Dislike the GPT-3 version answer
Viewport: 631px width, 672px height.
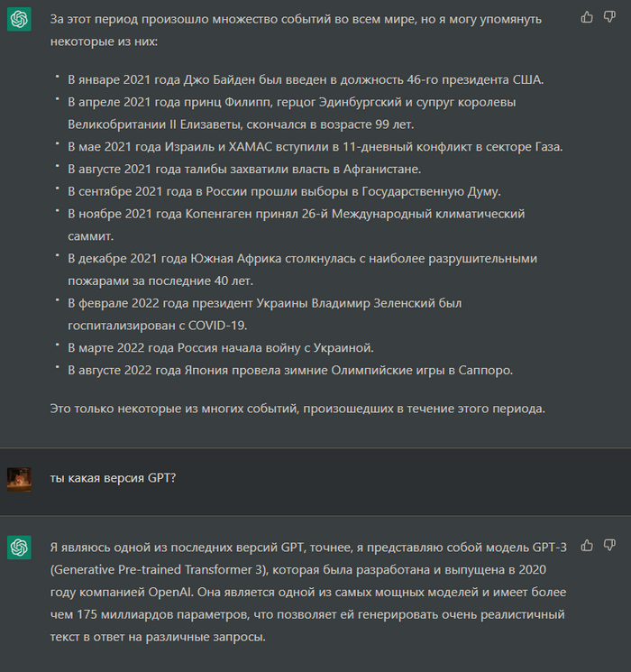(x=609, y=546)
